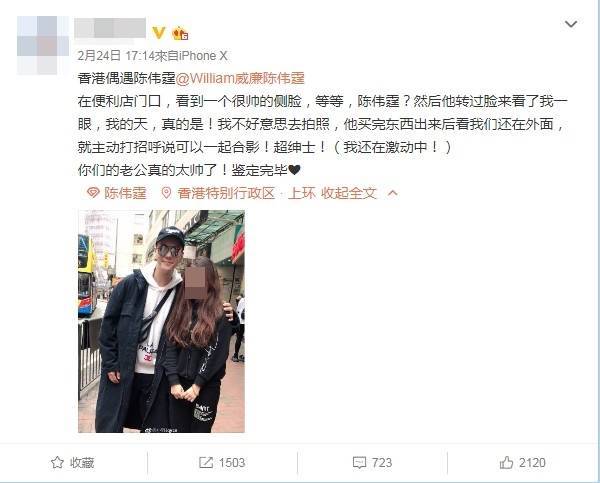Click the diamond topic icon before 陈伟霆
Screen dimensions: 600x483
93,193
